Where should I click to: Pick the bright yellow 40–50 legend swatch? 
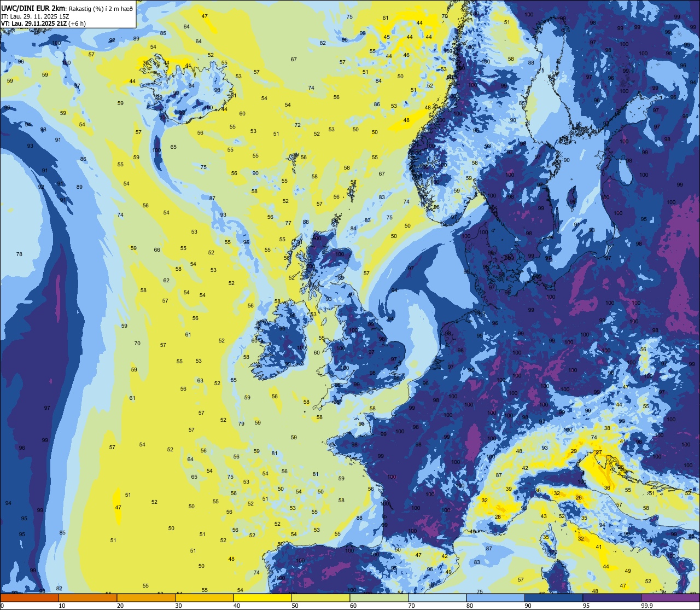click(x=262, y=598)
